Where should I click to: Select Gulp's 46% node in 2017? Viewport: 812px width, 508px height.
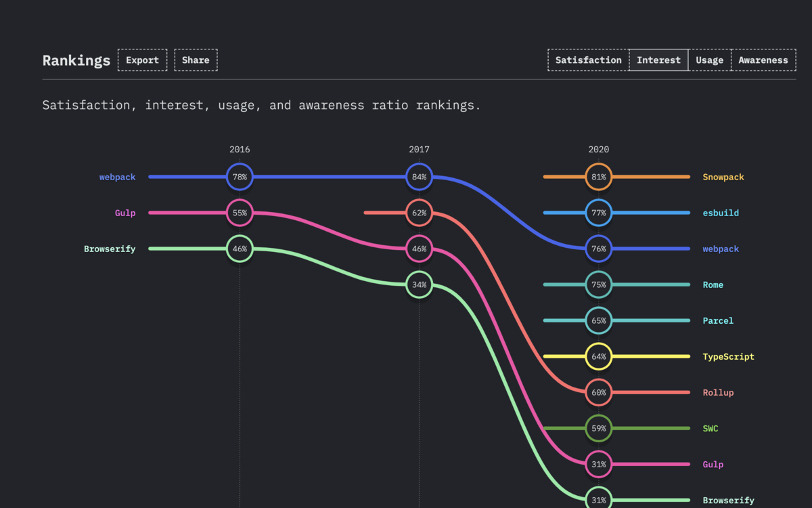[x=419, y=249]
